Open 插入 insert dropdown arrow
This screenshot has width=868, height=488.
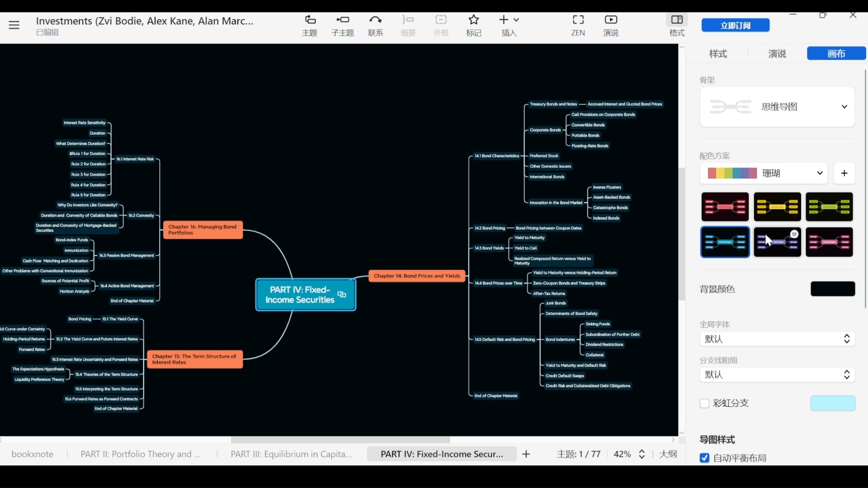[x=516, y=20]
